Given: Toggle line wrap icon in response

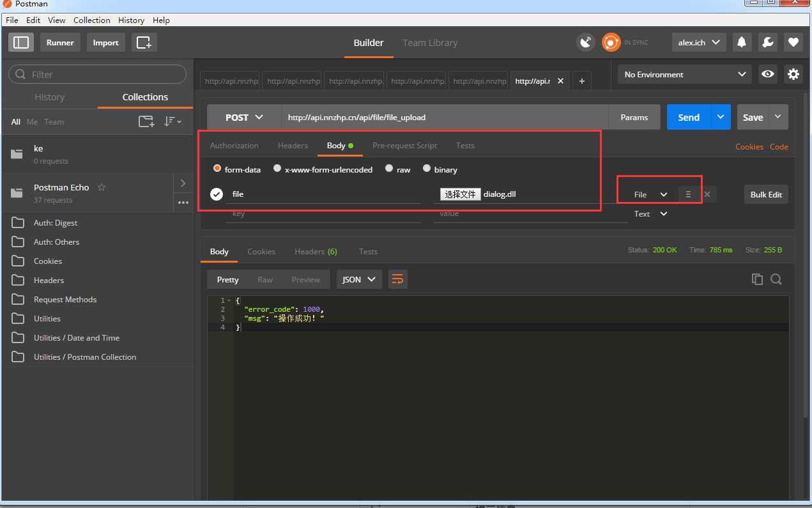Looking at the screenshot, I should pos(397,279).
